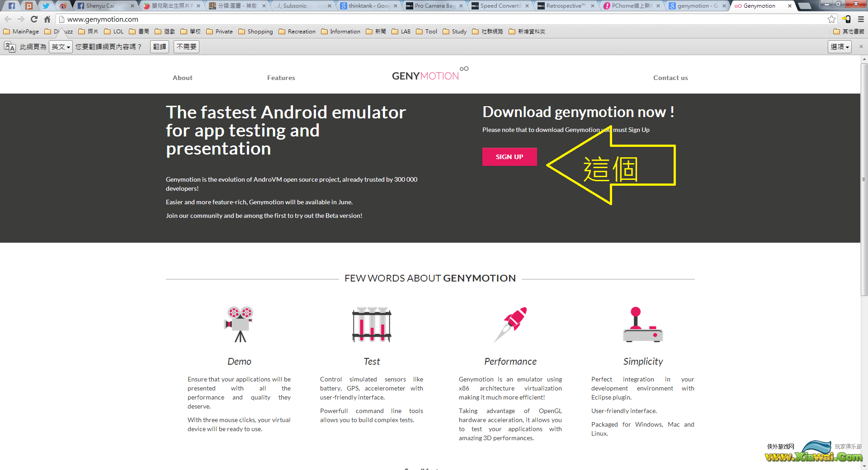Open the pinned Weibo tab
The height and width of the screenshot is (470, 868).
pos(63,6)
